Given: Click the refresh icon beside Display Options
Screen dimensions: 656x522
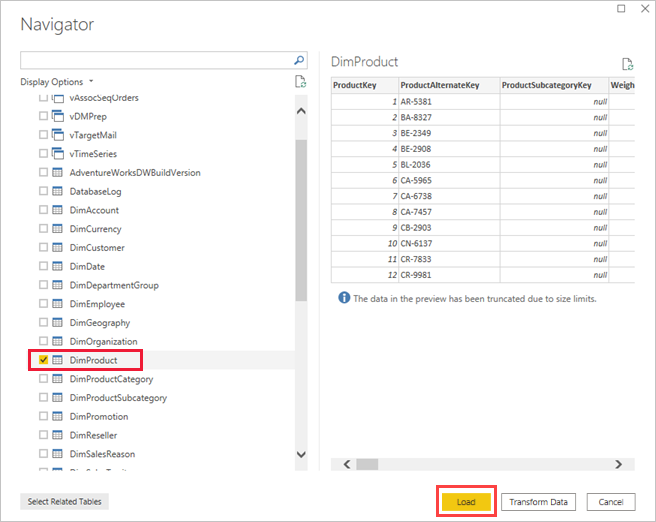Looking at the screenshot, I should 300,82.
